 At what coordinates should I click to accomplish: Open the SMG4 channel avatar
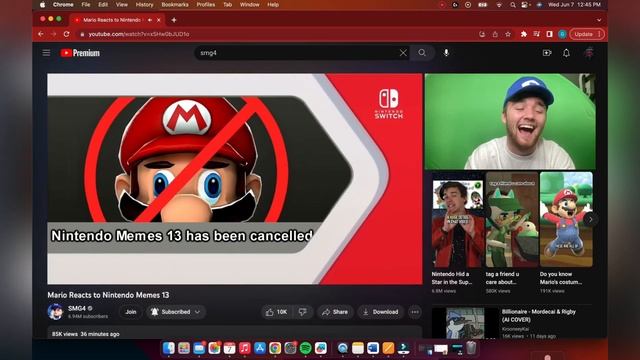click(x=55, y=312)
